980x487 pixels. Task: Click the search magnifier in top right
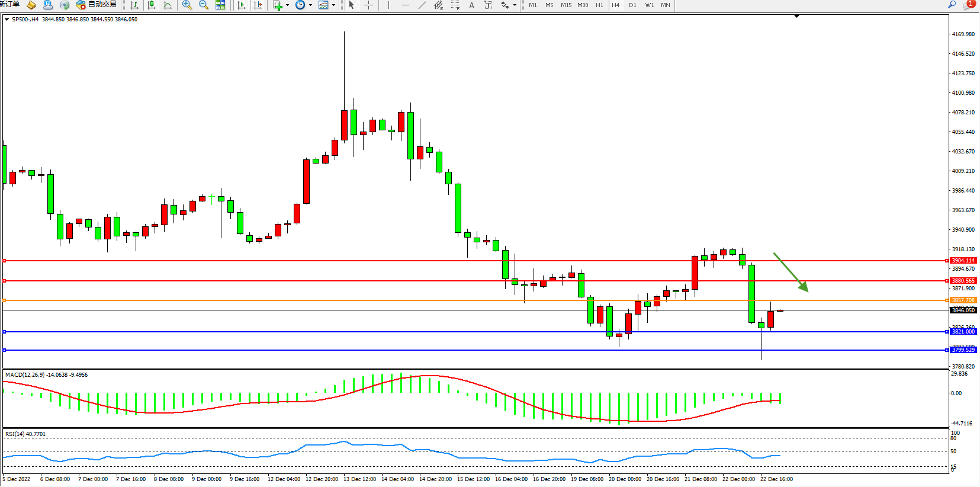[x=952, y=5]
